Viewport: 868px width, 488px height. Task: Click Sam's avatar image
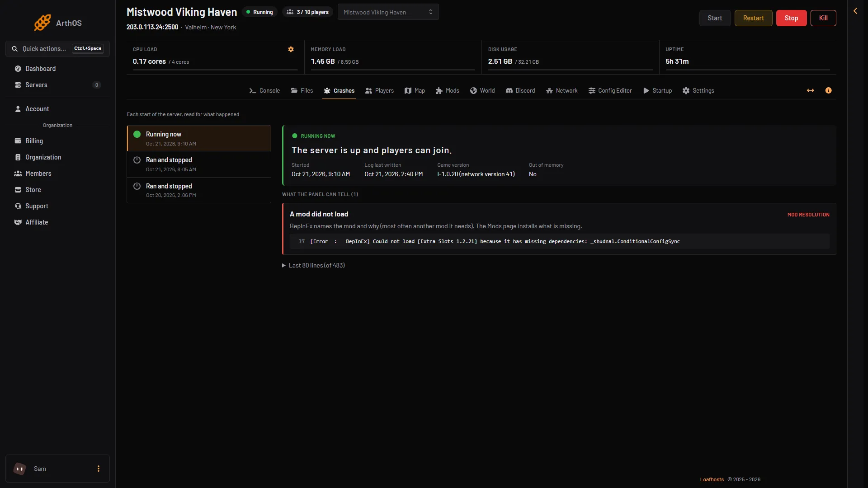(x=20, y=469)
